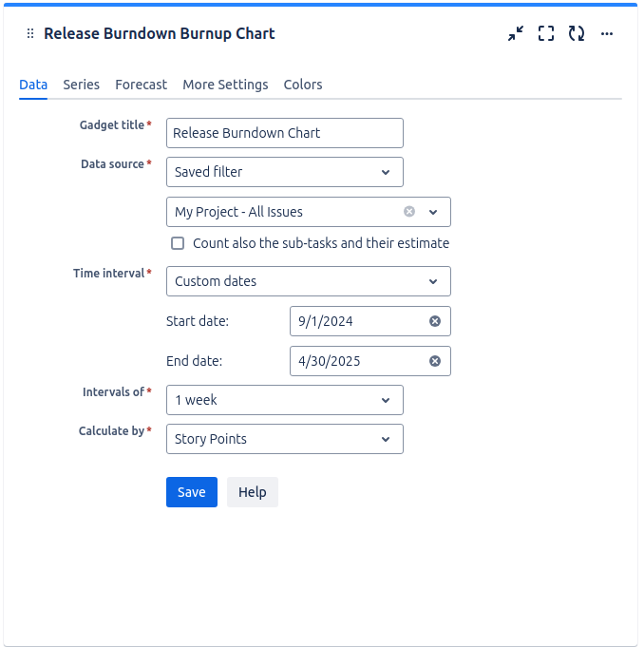Click the Help button
644x647 pixels.
[253, 492]
